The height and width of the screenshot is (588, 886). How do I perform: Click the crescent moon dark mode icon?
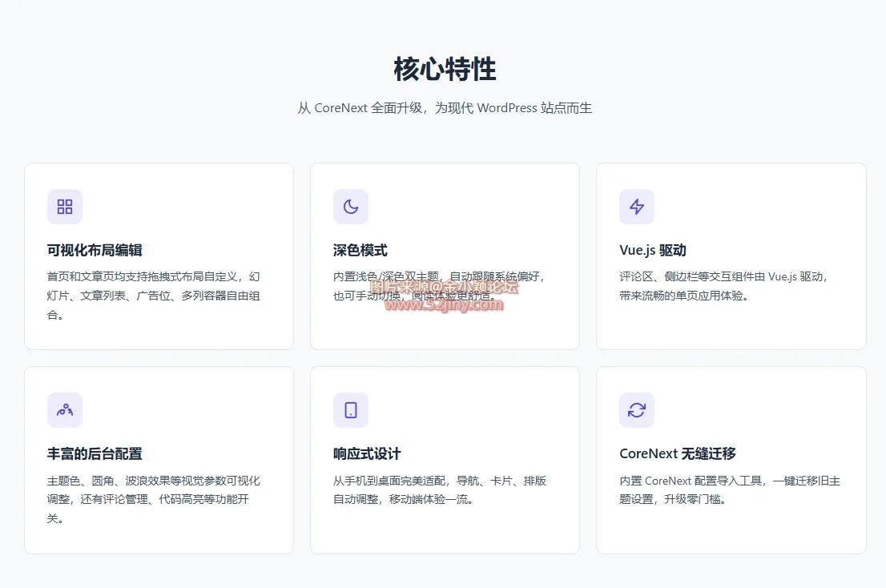click(351, 207)
